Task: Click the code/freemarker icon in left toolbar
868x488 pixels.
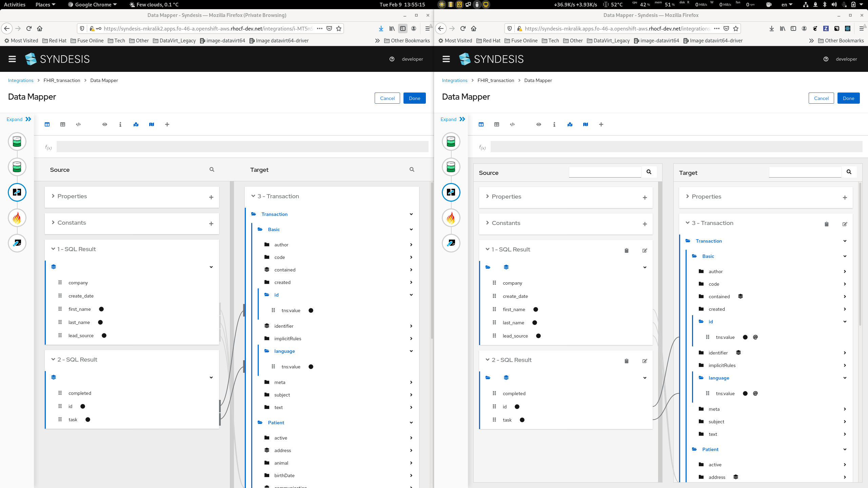Action: point(78,124)
